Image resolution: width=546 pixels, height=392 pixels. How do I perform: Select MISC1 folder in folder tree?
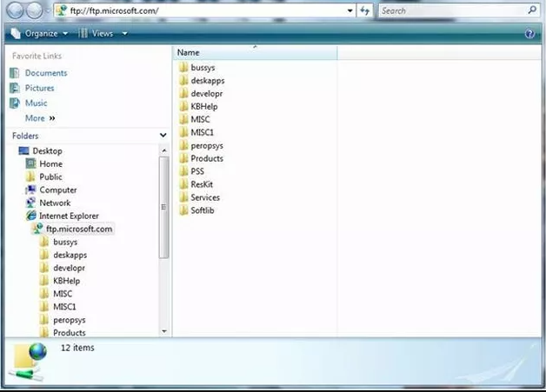tap(64, 307)
